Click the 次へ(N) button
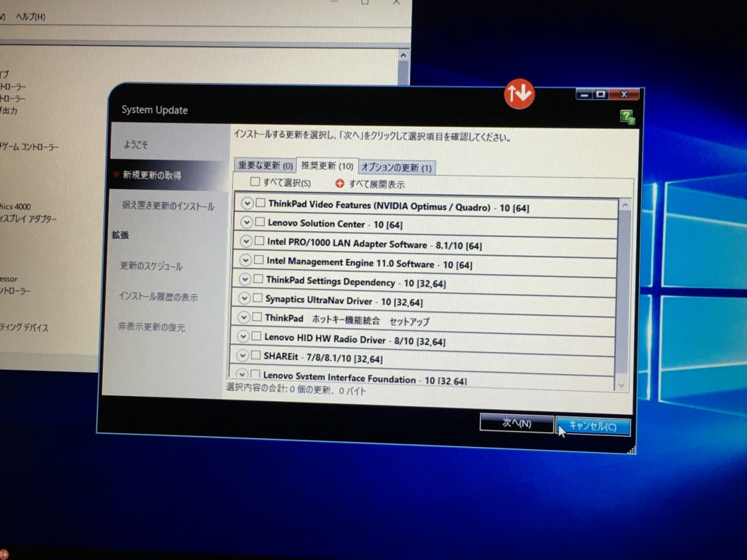This screenshot has width=747, height=560. (x=516, y=423)
